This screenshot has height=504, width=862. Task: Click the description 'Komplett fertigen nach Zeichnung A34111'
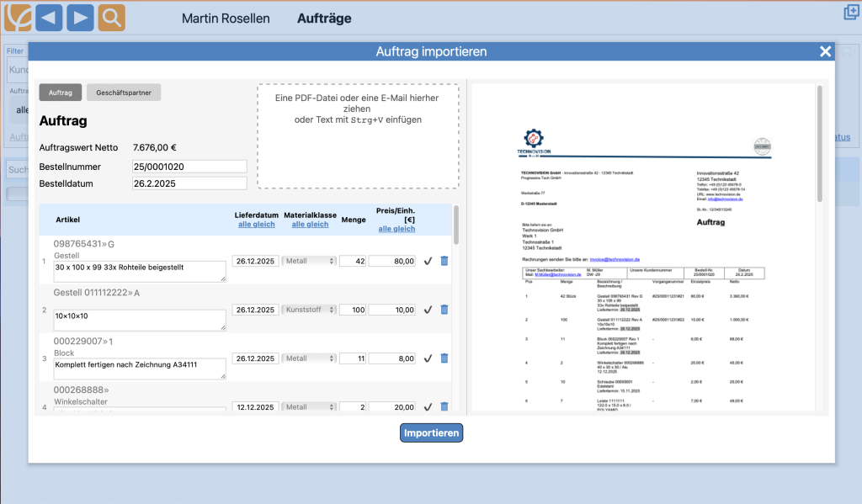click(x=140, y=369)
